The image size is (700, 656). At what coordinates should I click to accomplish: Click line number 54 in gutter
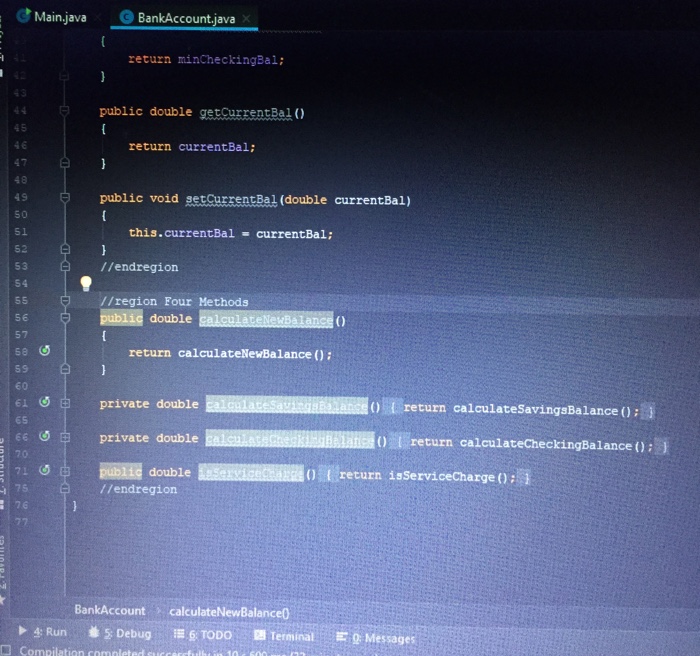click(21, 283)
